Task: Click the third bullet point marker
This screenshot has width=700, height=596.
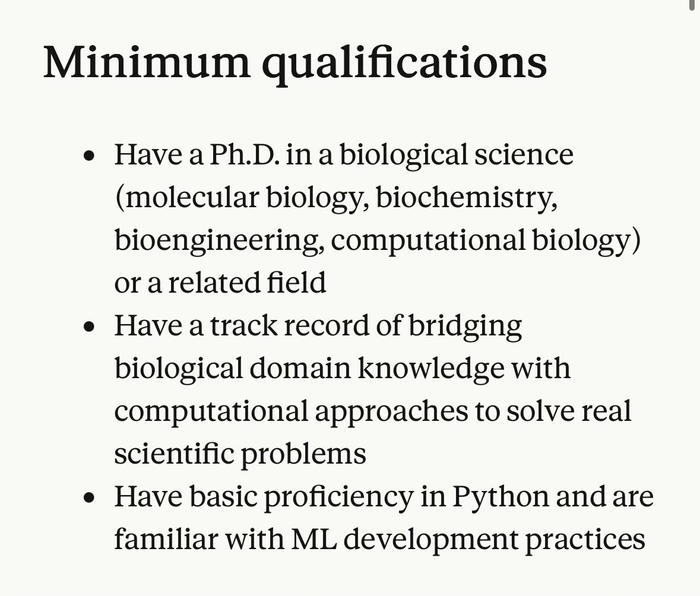Action: point(89,498)
